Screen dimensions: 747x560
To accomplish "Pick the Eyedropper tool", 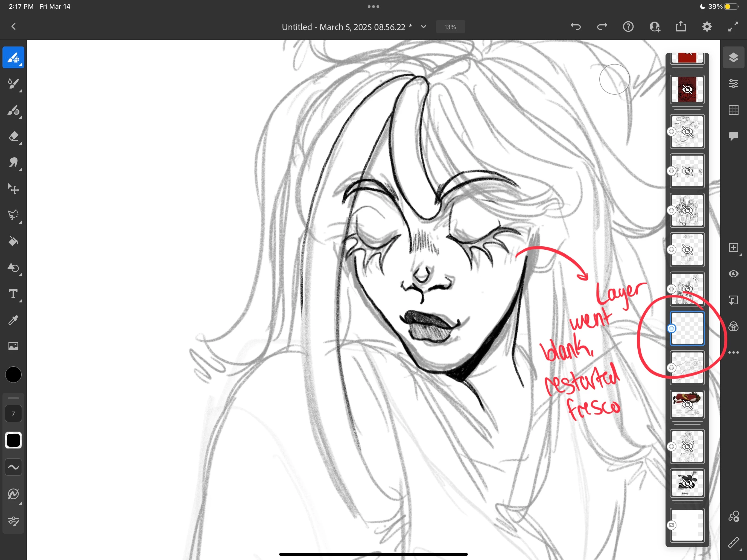I will (x=13, y=320).
